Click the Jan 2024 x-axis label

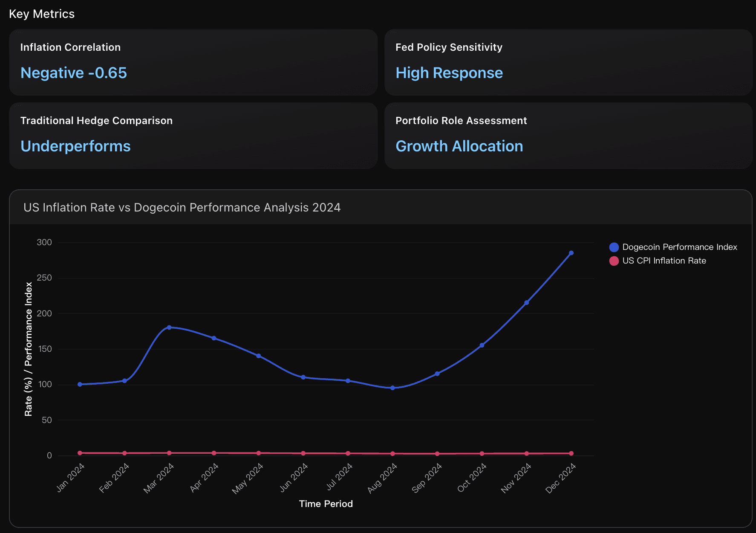coord(71,478)
